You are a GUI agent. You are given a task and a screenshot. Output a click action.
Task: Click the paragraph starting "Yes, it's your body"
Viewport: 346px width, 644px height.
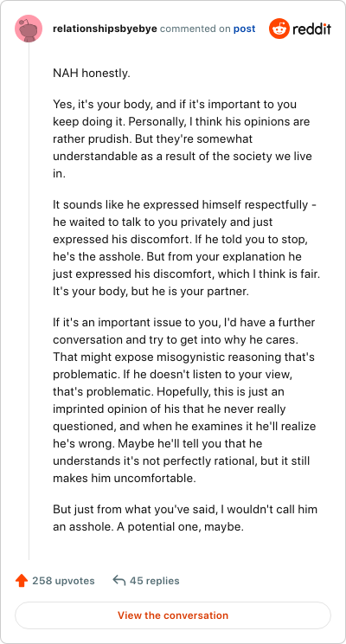(x=183, y=138)
